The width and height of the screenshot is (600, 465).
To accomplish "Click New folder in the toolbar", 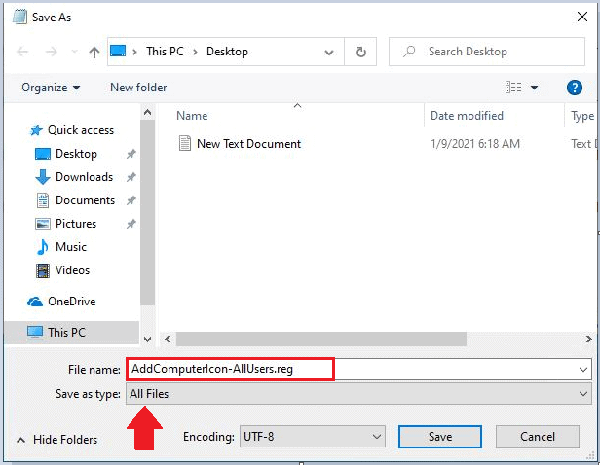I will click(138, 88).
